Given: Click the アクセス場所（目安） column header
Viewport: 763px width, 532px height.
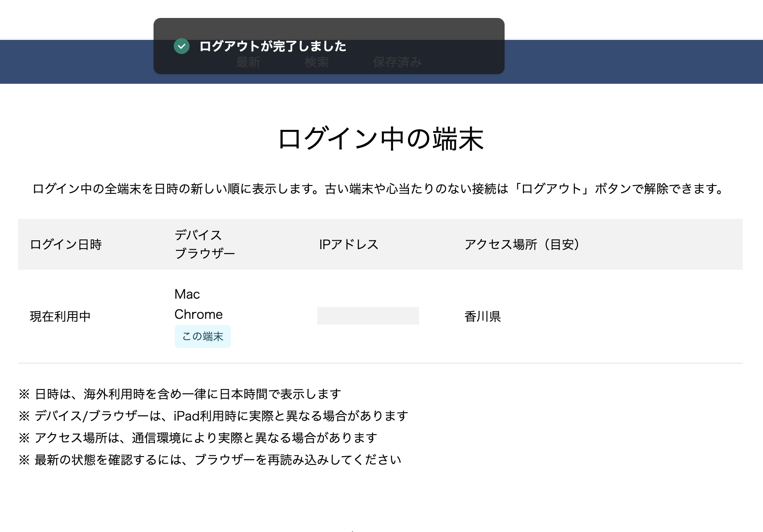Looking at the screenshot, I should pos(522,245).
